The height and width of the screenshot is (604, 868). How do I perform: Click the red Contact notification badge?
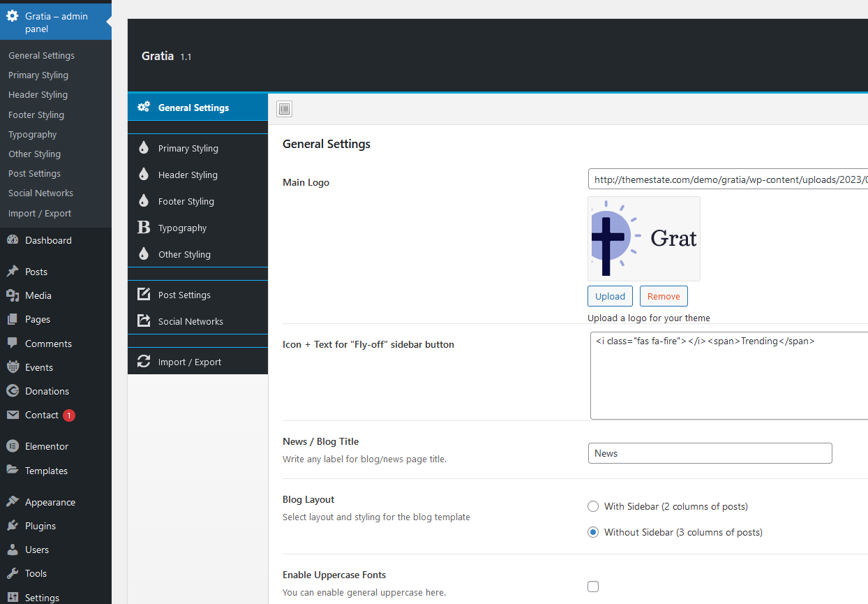pos(68,415)
